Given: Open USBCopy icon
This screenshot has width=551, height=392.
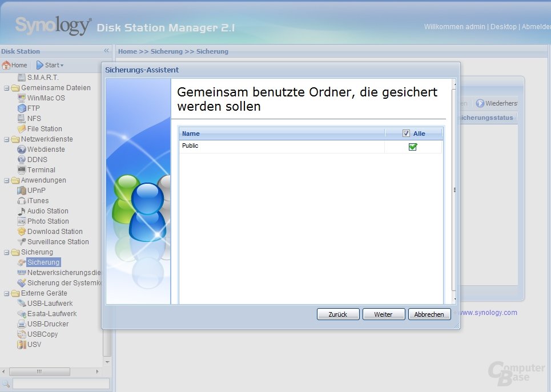Looking at the screenshot, I should [22, 334].
